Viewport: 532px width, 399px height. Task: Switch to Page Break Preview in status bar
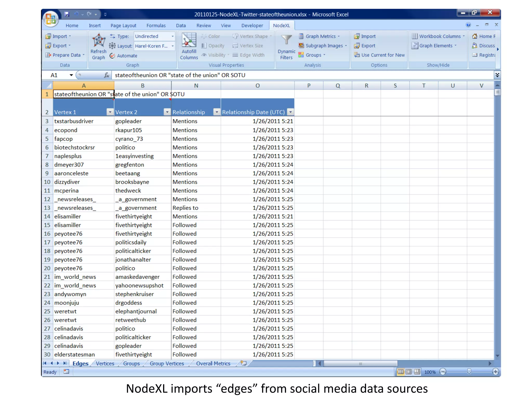[x=417, y=372]
